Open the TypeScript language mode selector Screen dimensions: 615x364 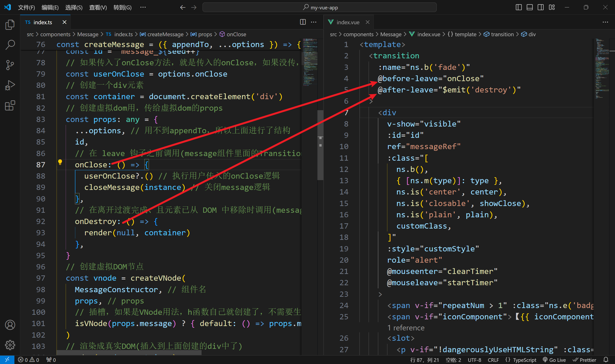pyautogui.click(x=524, y=360)
